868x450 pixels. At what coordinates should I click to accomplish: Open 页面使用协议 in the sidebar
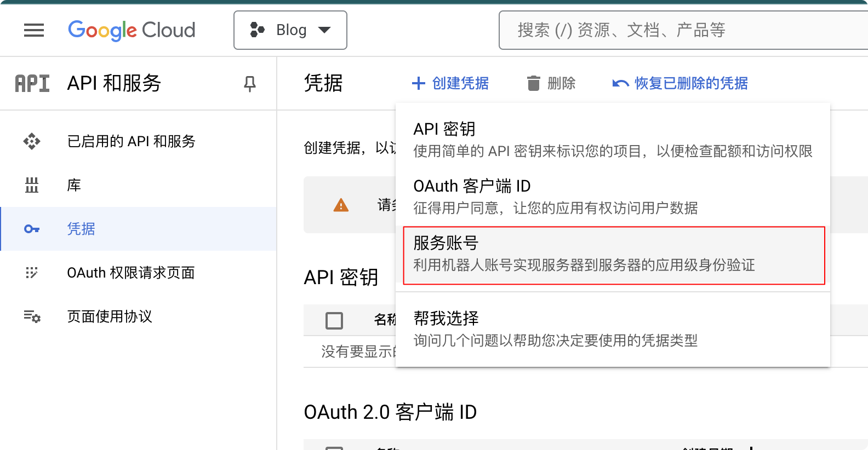coord(138,316)
